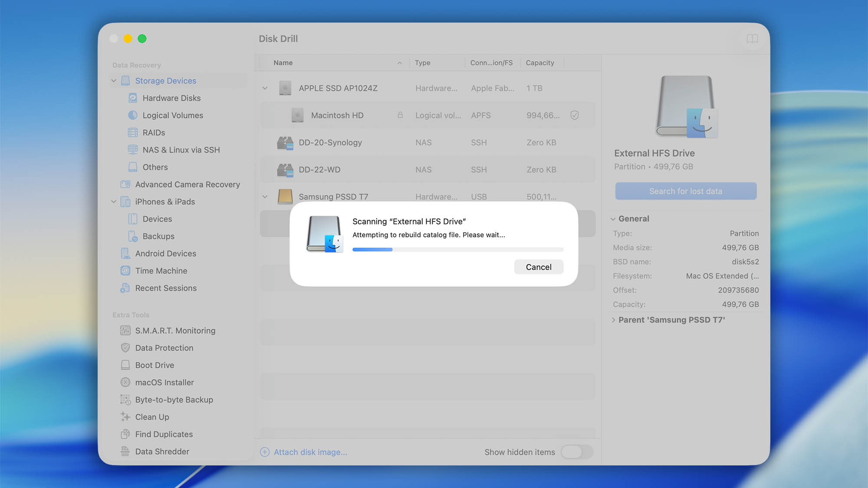Collapse the APPLE SSD AP1024Z entry
Image resolution: width=868 pixels, height=488 pixels.
(265, 88)
